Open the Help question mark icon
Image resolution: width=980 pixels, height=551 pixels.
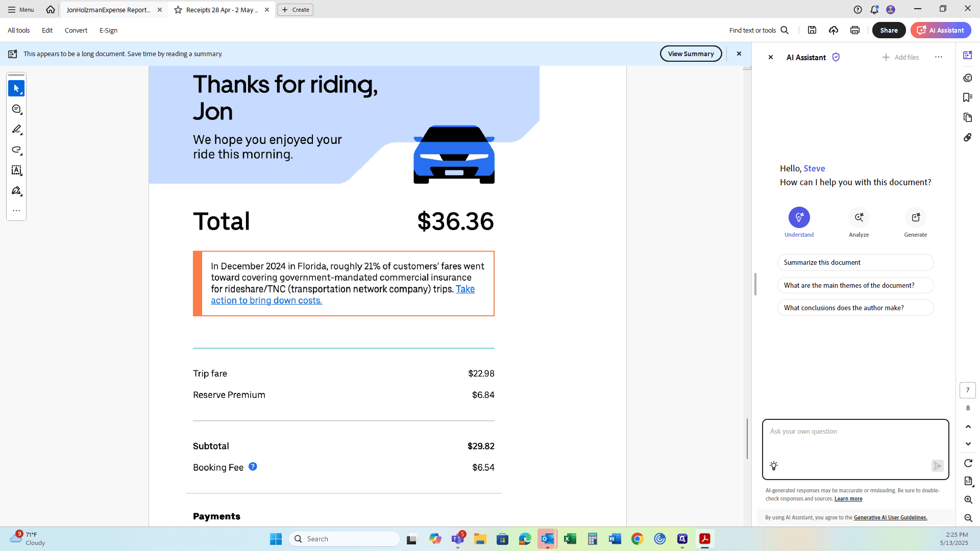pyautogui.click(x=858, y=10)
